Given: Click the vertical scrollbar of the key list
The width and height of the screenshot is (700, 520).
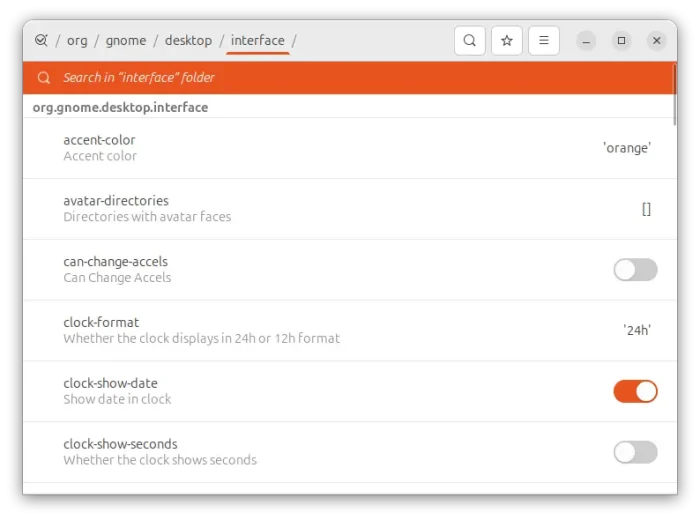Looking at the screenshot, I should tap(675, 95).
